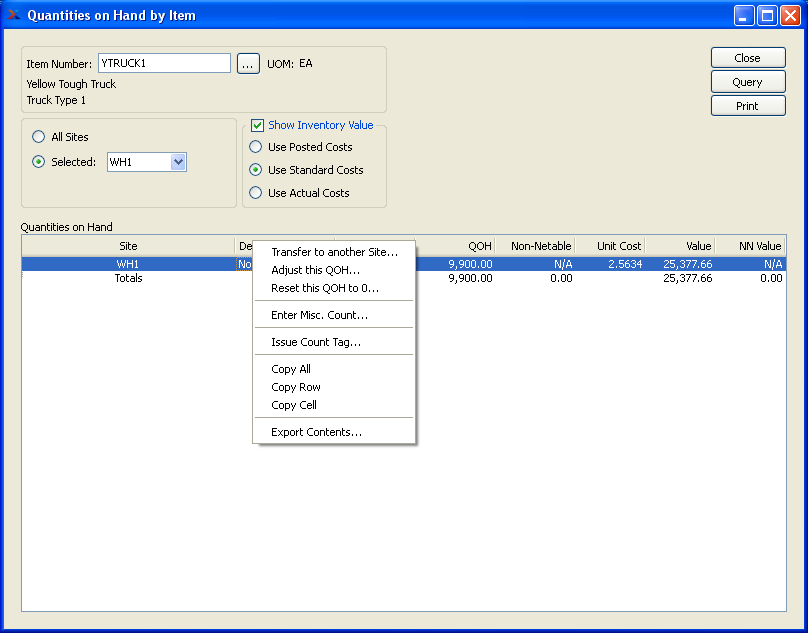Expand the WH1 site dropdown

tap(178, 162)
